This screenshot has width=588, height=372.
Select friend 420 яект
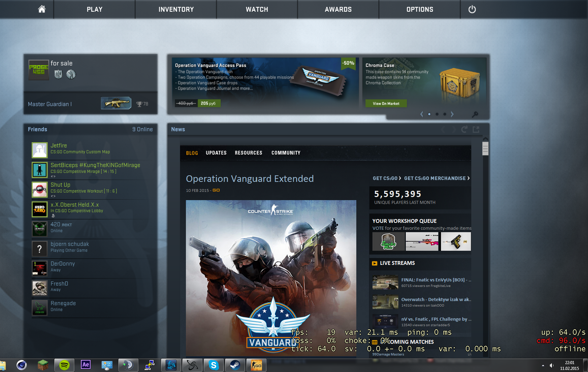coord(92,229)
